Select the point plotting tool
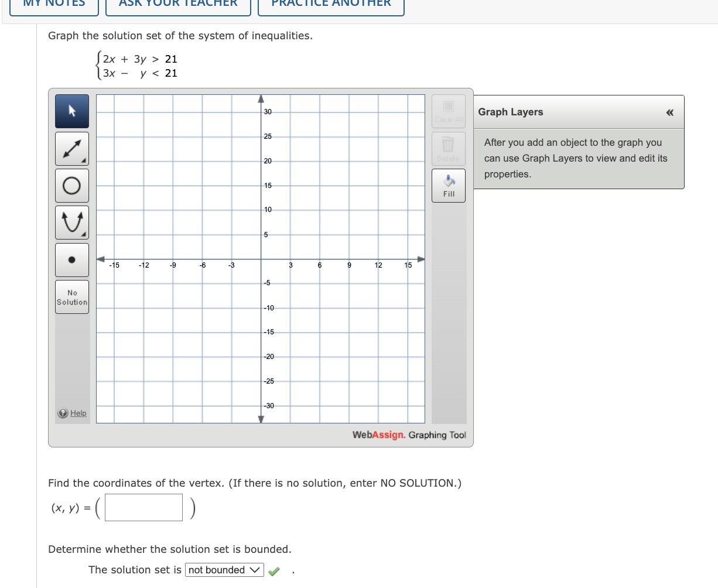 click(x=71, y=259)
